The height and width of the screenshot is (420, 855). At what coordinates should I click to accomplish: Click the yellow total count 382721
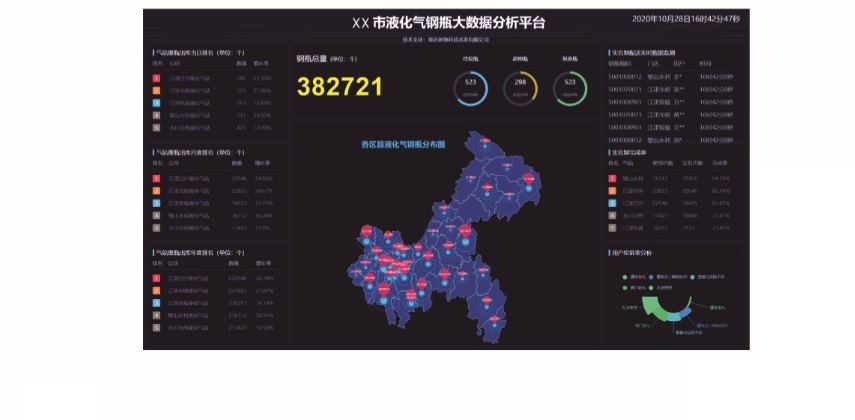click(339, 87)
